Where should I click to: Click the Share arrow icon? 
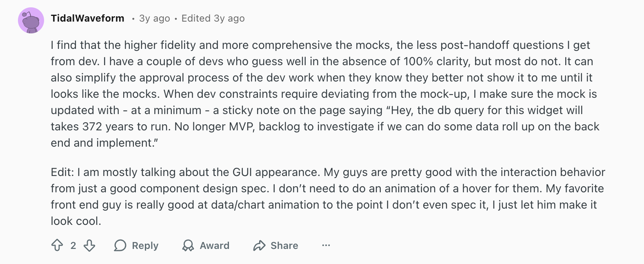tap(259, 245)
